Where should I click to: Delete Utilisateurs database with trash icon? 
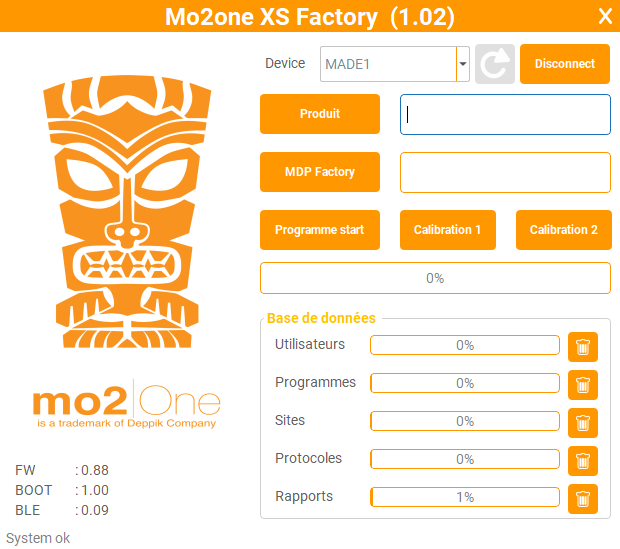click(x=583, y=347)
